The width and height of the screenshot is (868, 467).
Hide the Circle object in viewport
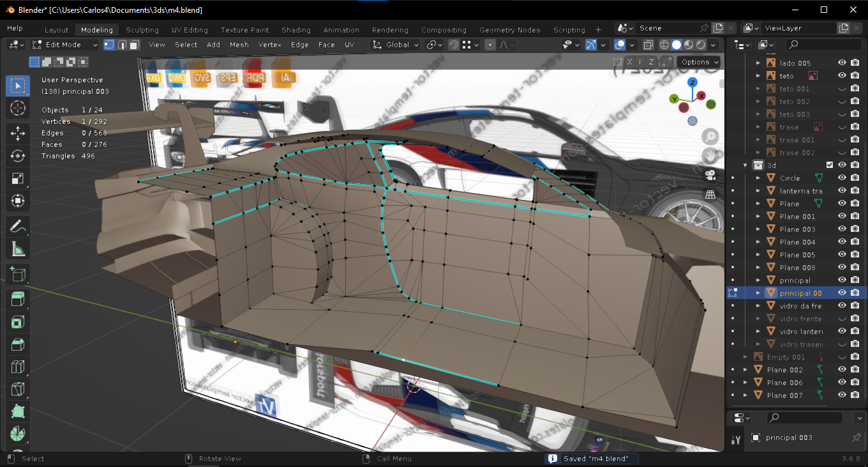[842, 178]
